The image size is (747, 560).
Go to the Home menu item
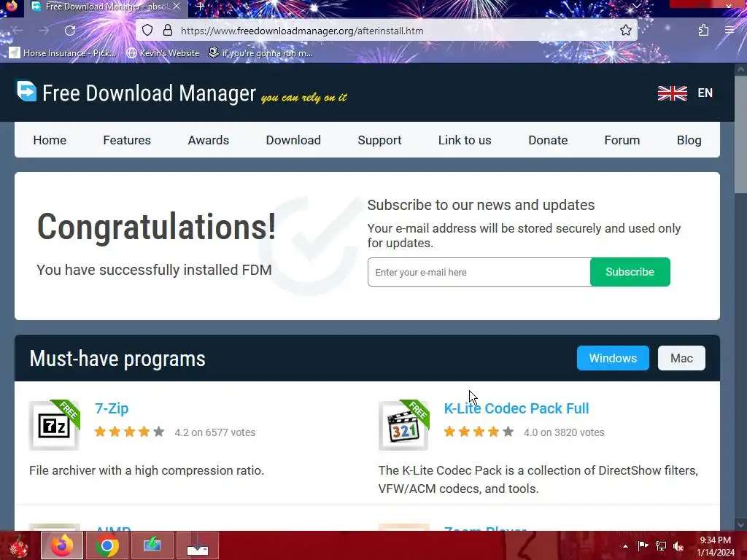coord(50,140)
